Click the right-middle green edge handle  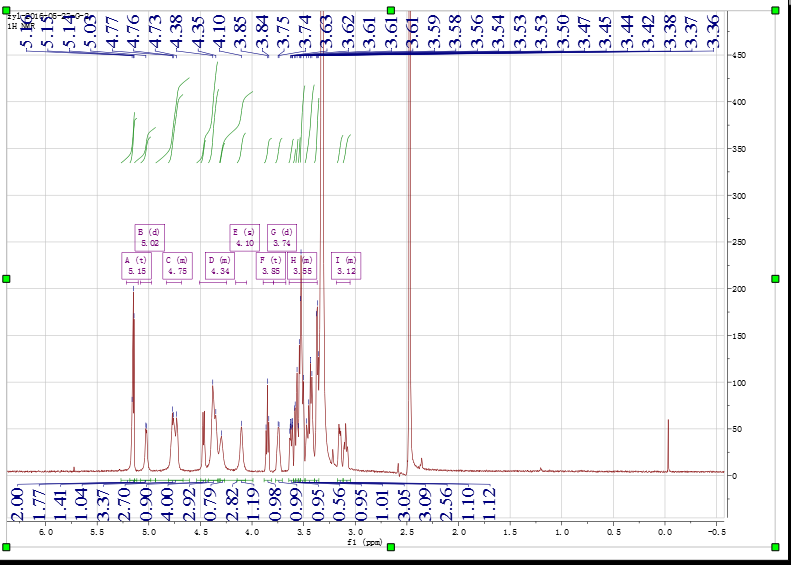click(x=775, y=279)
